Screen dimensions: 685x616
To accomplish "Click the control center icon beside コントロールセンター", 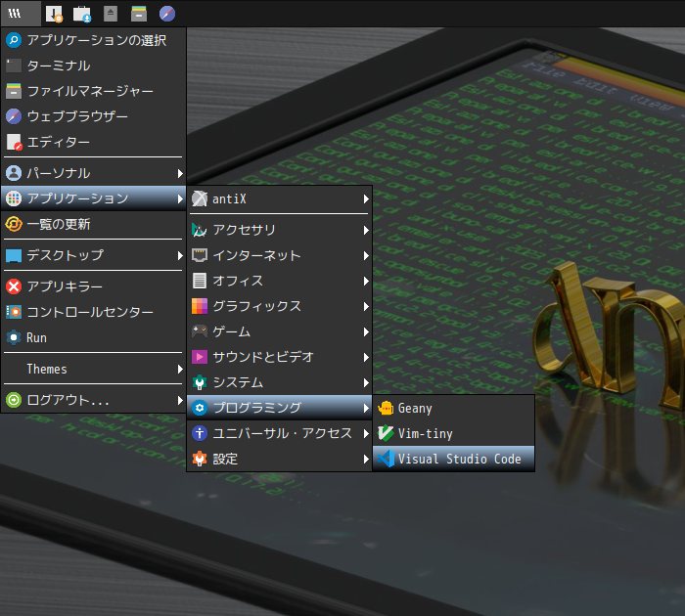I will click(x=14, y=312).
